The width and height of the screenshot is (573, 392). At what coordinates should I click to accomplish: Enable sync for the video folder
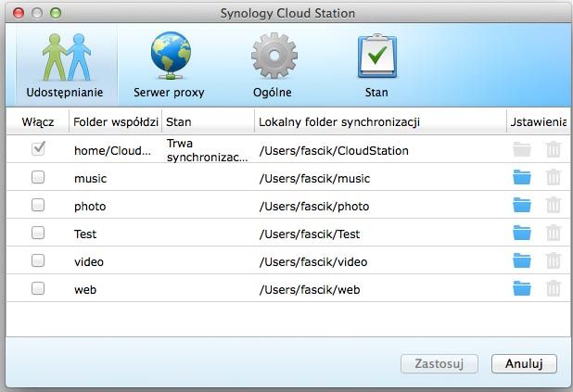pos(38,260)
